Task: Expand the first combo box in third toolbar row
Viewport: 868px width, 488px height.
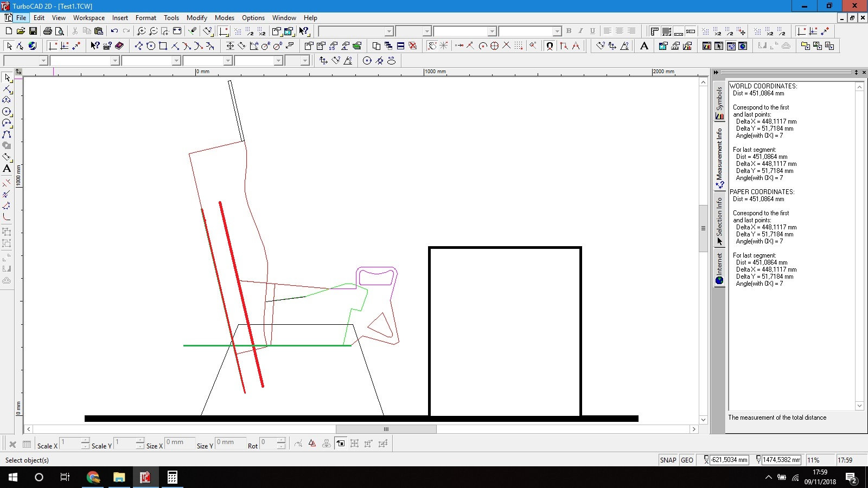Action: coord(43,61)
